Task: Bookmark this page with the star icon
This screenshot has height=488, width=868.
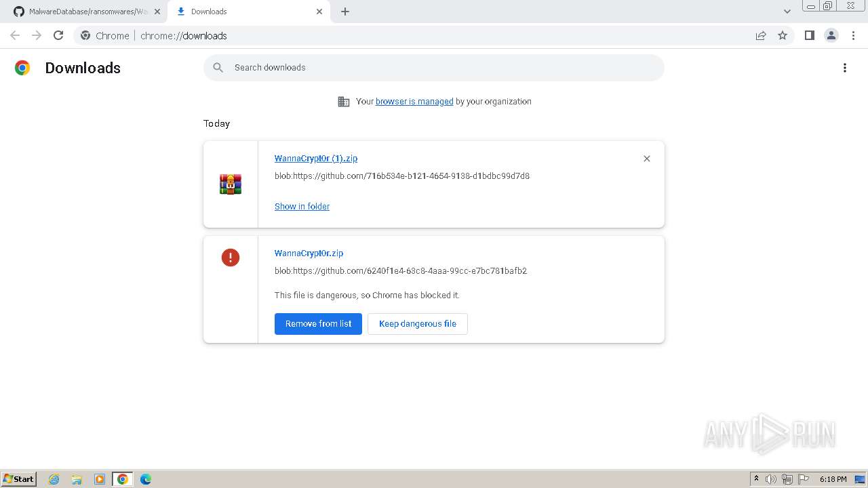Action: click(783, 35)
